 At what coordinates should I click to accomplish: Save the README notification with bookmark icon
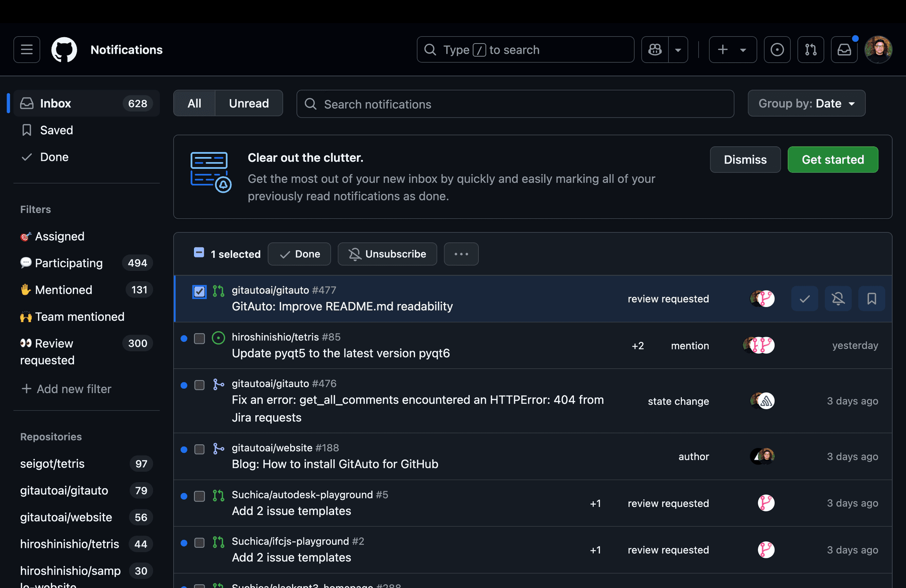(x=872, y=298)
